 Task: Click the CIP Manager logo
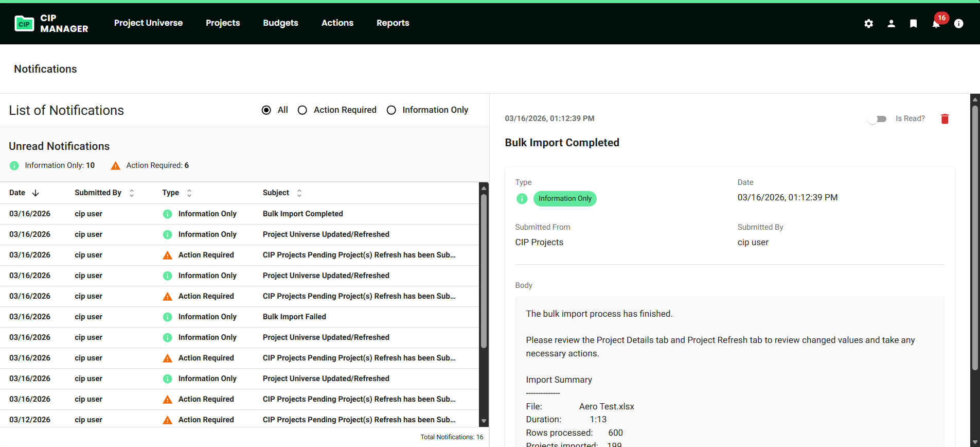coord(51,24)
